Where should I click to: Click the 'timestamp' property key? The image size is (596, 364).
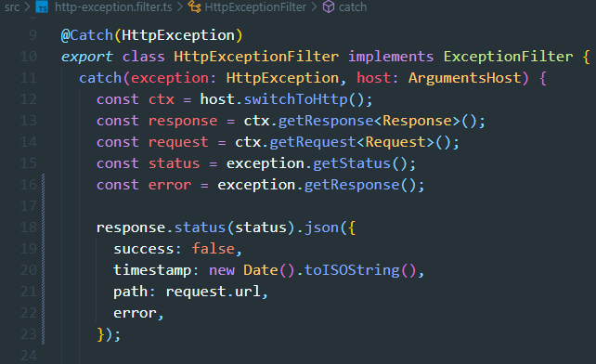(152, 270)
